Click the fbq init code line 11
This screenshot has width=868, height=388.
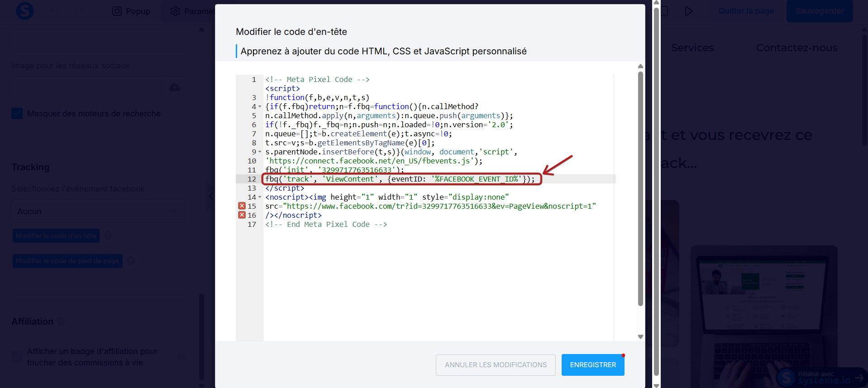[x=334, y=170]
